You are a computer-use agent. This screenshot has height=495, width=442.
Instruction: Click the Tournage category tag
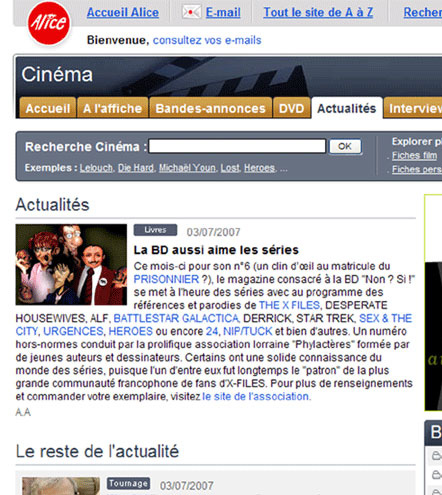point(128,483)
